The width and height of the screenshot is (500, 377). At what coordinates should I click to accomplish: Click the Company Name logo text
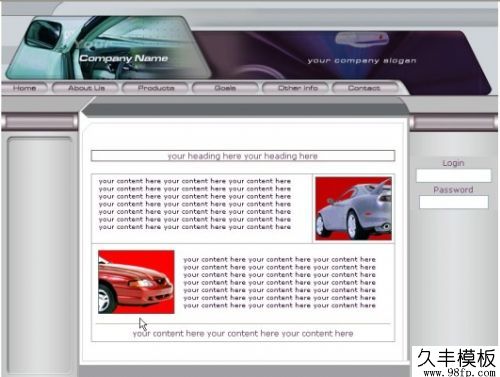click(124, 58)
